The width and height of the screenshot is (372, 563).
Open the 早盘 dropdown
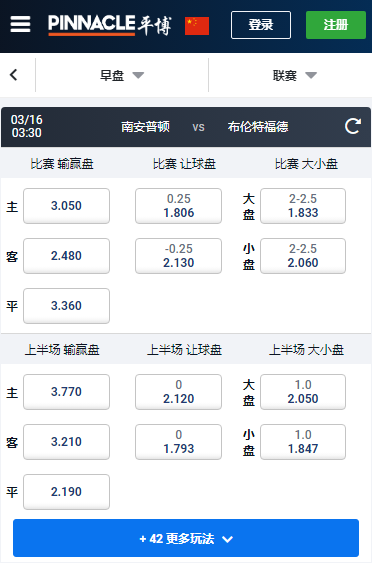122,75
